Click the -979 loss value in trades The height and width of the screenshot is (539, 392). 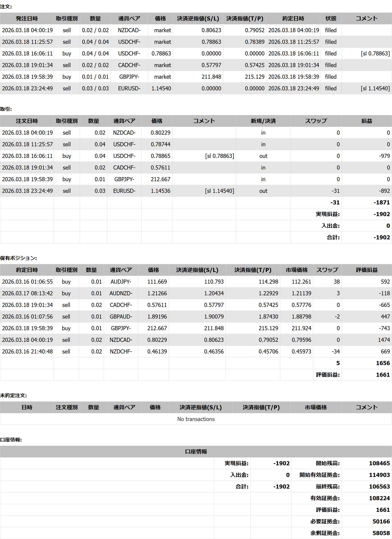point(384,156)
